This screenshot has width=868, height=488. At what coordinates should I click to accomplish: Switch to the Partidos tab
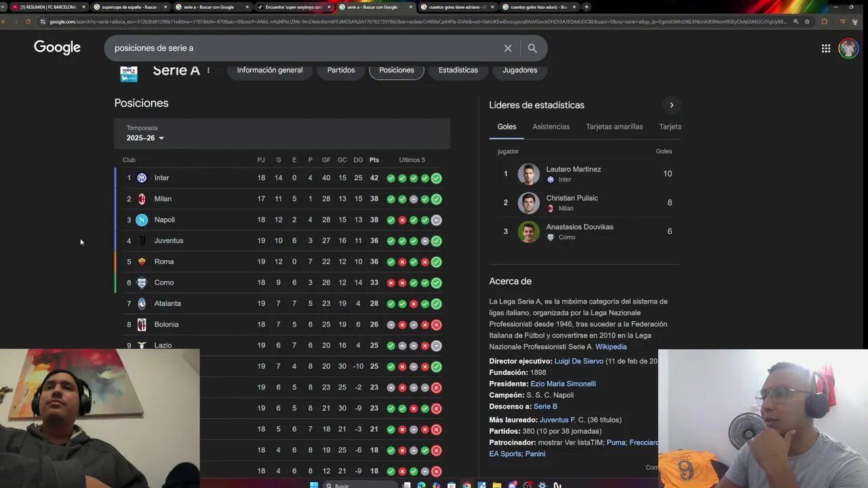coord(341,70)
